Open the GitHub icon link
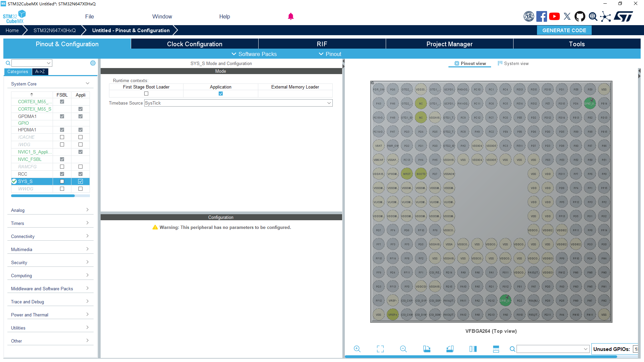The width and height of the screenshot is (644, 362). [x=580, y=16]
